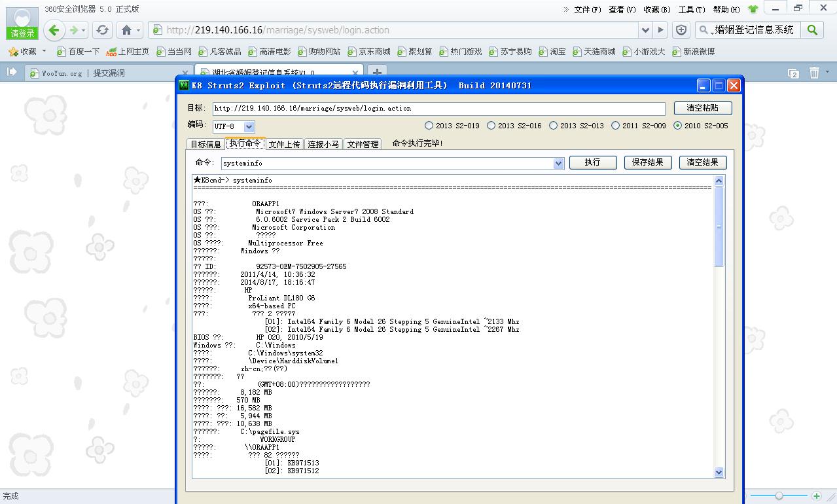
Task: Select the 2011 S2-009 radio button
Action: pos(615,126)
